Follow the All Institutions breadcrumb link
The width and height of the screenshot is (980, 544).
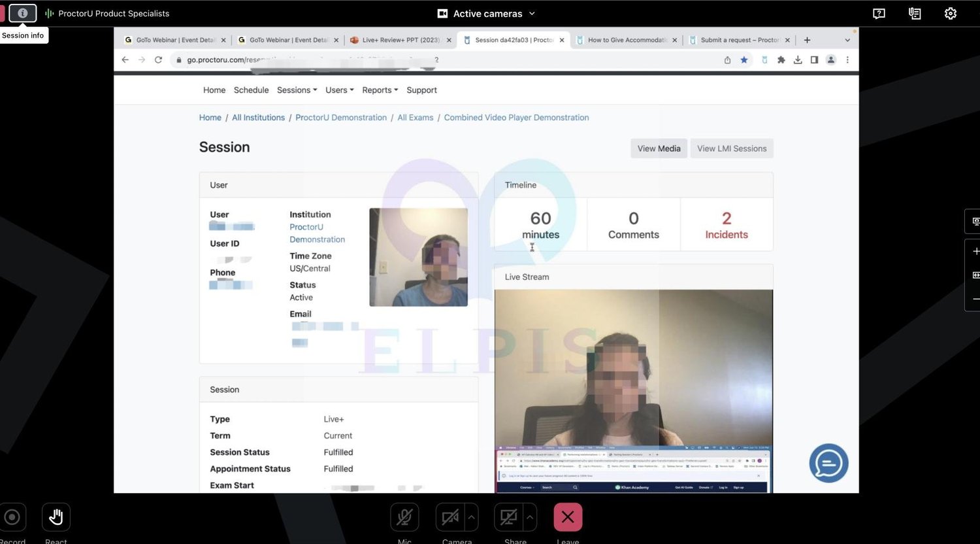(258, 118)
